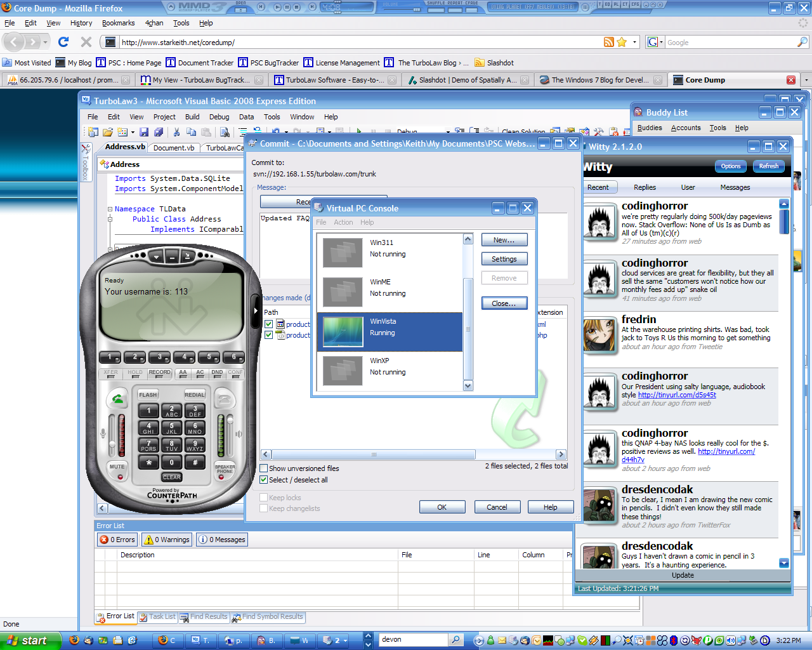The image size is (812, 650).
Task: Open the History menu in Firefox
Action: click(81, 23)
